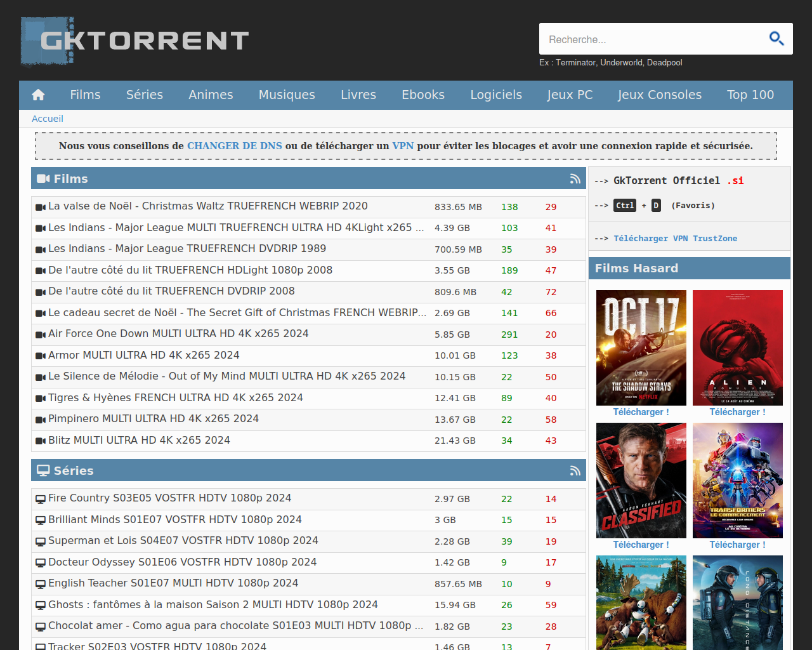The height and width of the screenshot is (650, 812).
Task: Open the Ebooks menu
Action: (423, 95)
